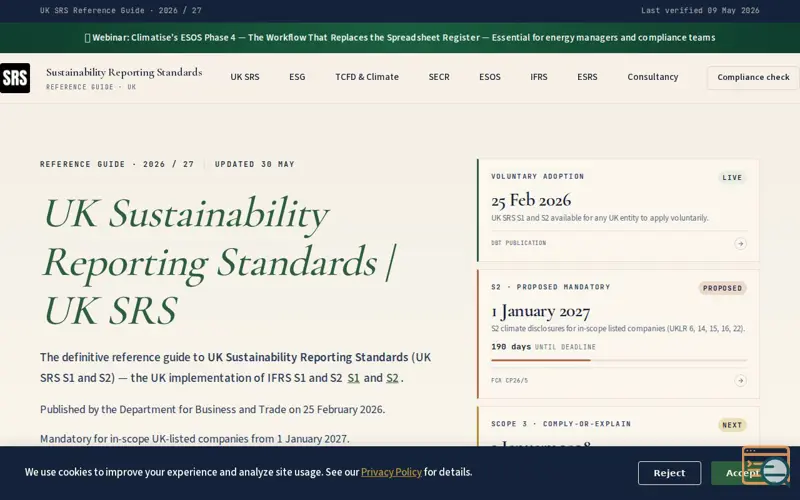The height and width of the screenshot is (500, 800).
Task: Select ESOS in the navigation bar
Action: click(490, 77)
